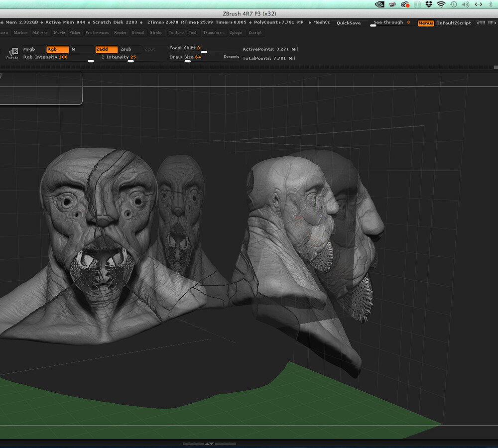498x448 pixels.
Task: Select the Rotate tool icon
Action: 13,53
